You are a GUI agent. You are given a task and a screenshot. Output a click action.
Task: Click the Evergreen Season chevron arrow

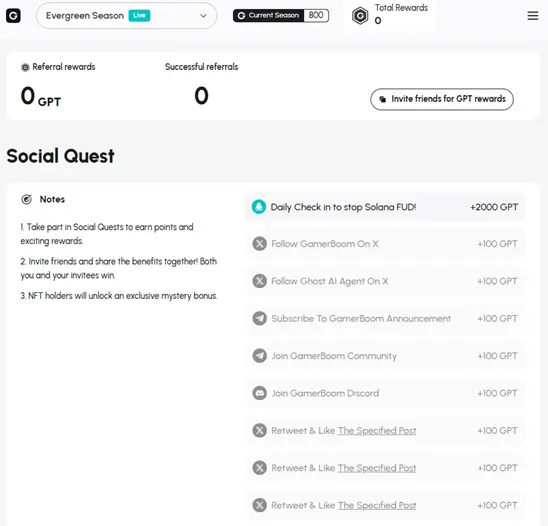tap(203, 16)
